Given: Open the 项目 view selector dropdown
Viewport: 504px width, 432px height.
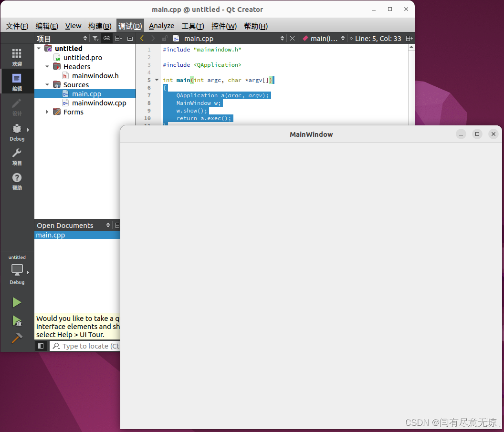Looking at the screenshot, I should [x=62, y=39].
